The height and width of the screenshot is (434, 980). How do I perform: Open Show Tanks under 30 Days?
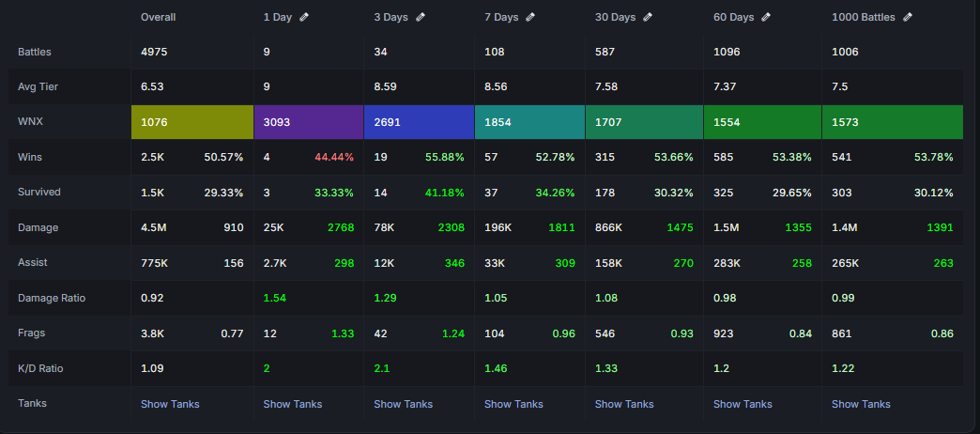pyautogui.click(x=624, y=404)
